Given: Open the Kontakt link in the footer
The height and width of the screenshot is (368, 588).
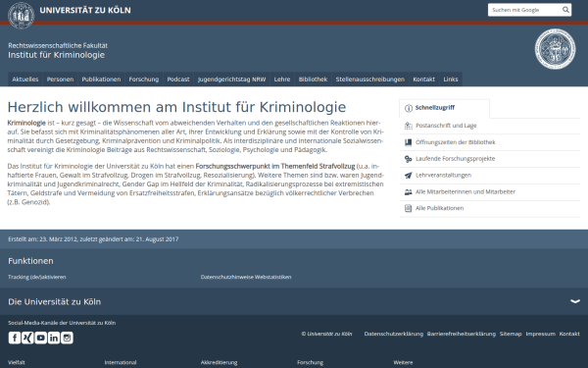Looking at the screenshot, I should (x=569, y=334).
